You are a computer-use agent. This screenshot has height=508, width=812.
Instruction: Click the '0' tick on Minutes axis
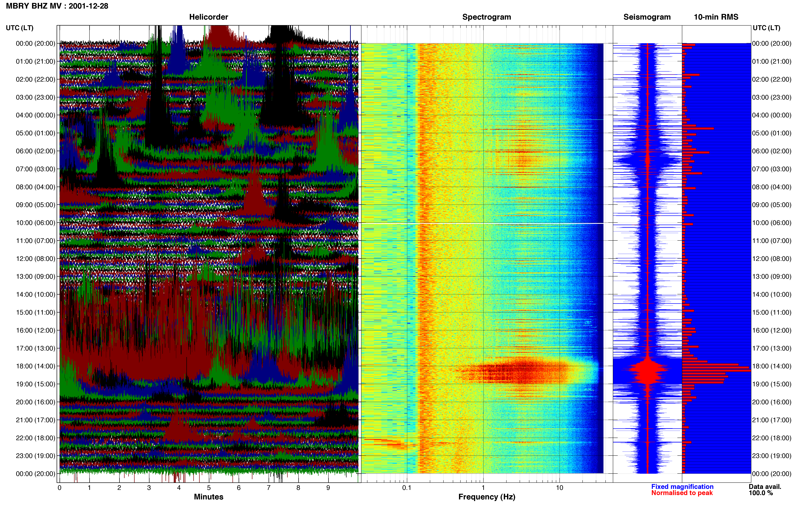(59, 488)
